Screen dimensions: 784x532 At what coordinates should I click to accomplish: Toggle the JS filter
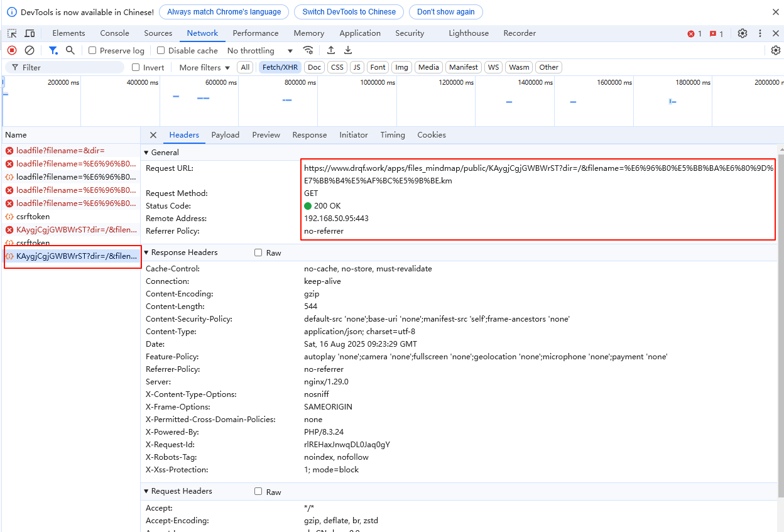(357, 67)
